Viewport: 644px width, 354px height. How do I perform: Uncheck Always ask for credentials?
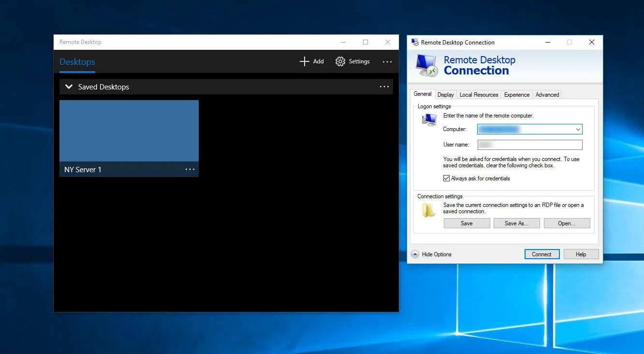pos(446,178)
